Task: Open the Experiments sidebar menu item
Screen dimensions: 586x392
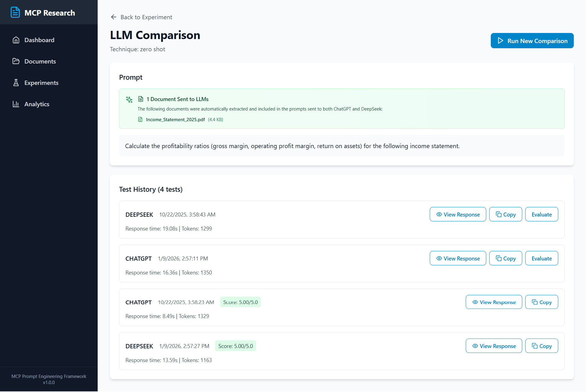Action: [41, 83]
